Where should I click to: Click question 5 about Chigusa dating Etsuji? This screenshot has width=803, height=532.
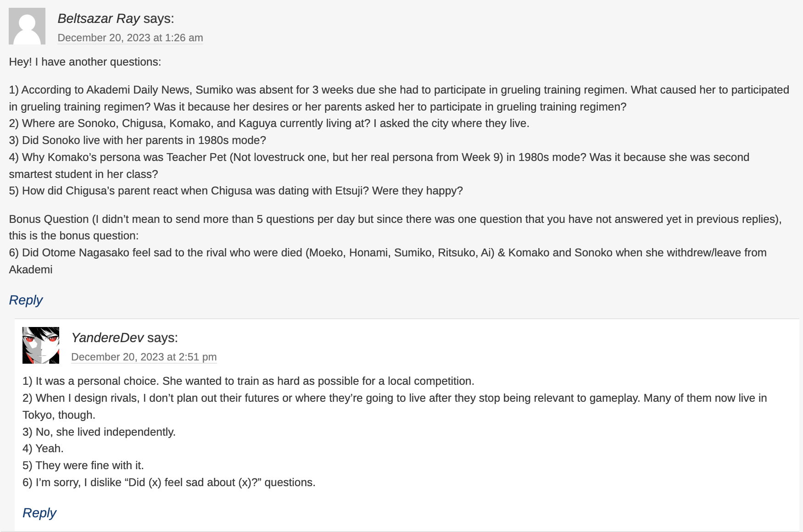pyautogui.click(x=236, y=191)
